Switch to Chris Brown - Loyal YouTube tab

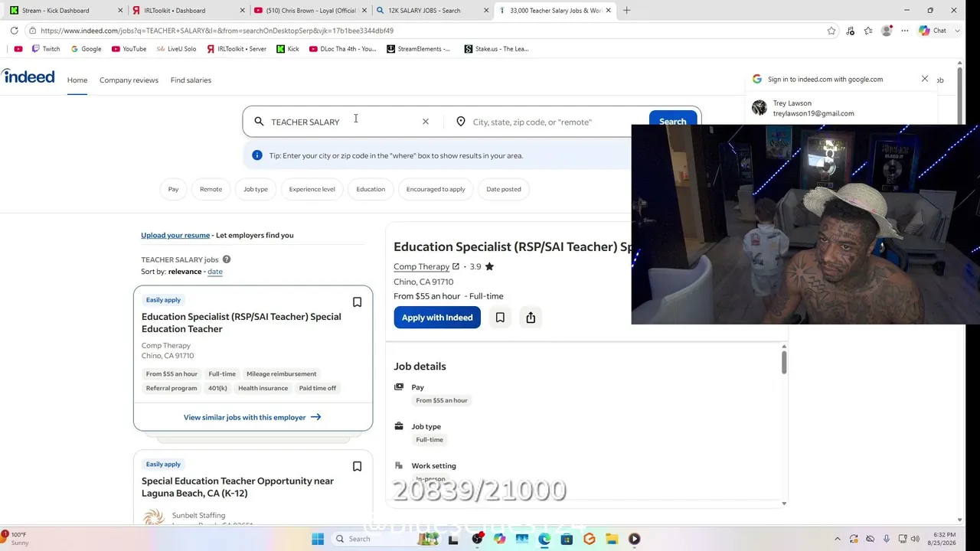310,11
